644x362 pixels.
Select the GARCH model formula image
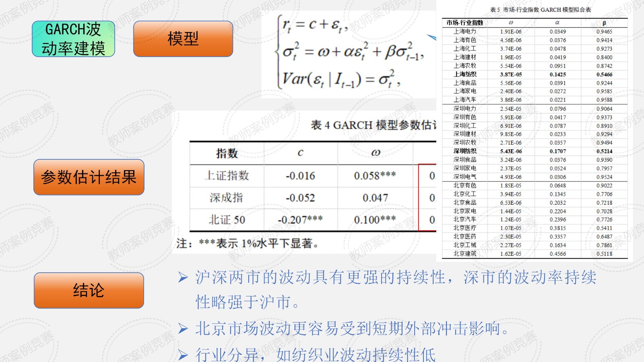[348, 54]
